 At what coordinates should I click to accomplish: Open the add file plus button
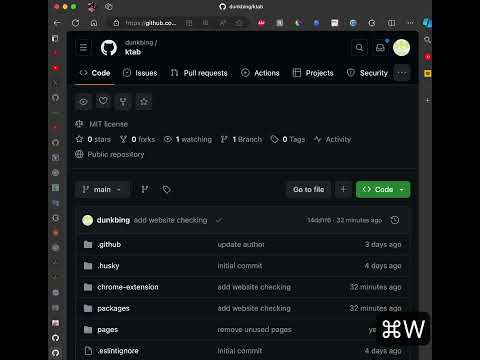click(344, 190)
